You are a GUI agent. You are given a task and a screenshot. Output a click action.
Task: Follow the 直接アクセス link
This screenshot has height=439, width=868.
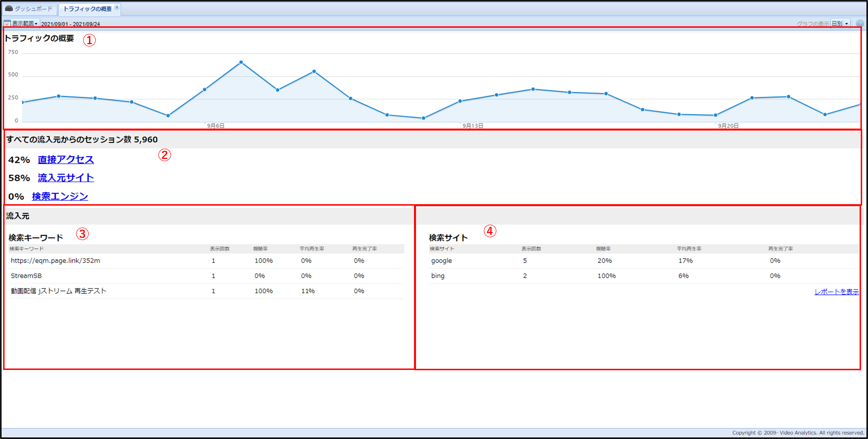point(66,159)
